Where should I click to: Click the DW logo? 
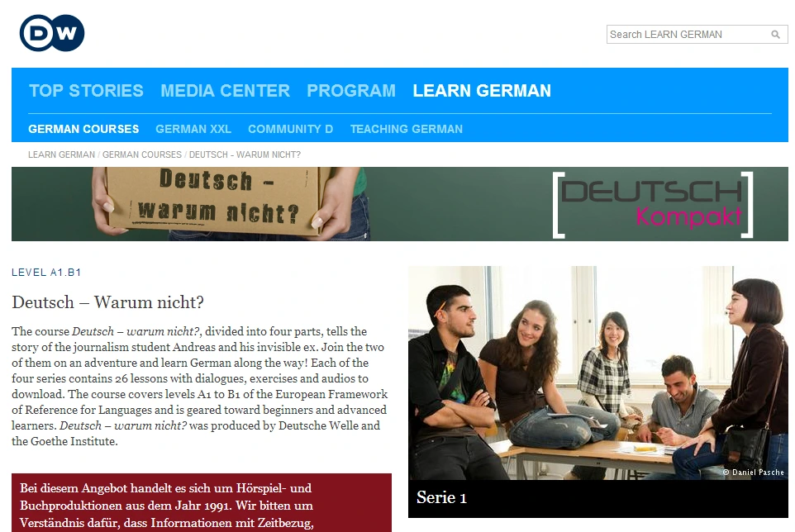point(52,33)
